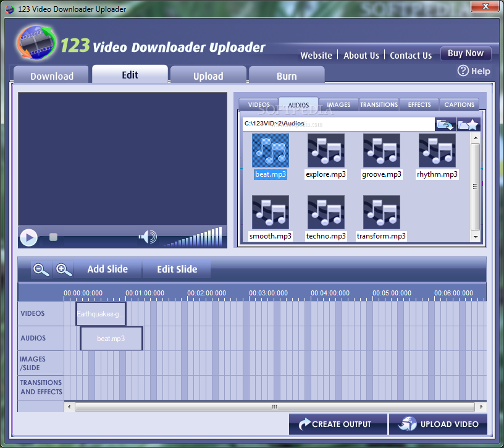Select the smooth.mp3 audio icon
This screenshot has width=504, height=448.
tap(271, 213)
